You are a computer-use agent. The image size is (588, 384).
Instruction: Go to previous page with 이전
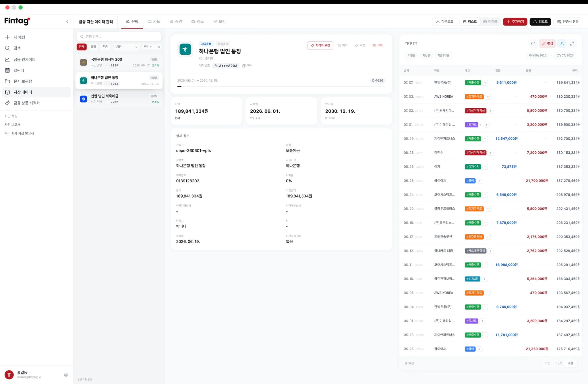[x=548, y=363]
